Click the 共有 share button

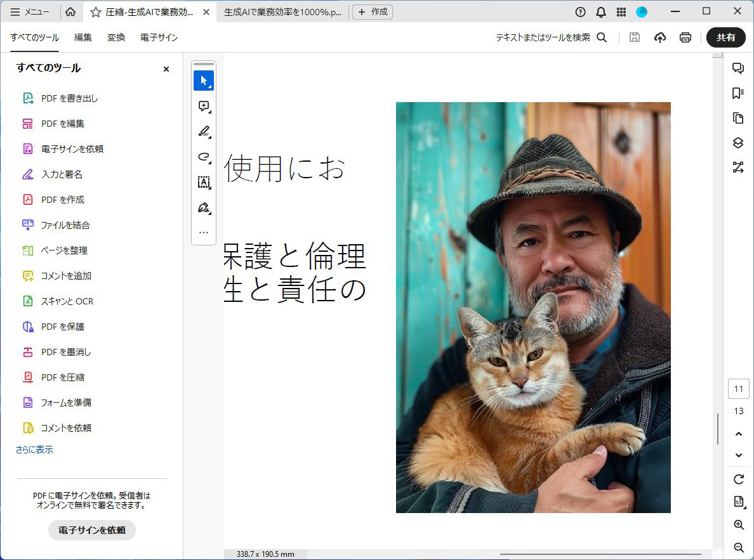[725, 37]
